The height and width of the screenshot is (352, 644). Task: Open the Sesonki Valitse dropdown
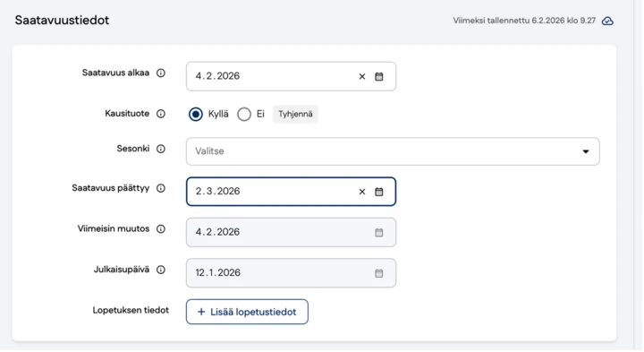[x=393, y=151]
